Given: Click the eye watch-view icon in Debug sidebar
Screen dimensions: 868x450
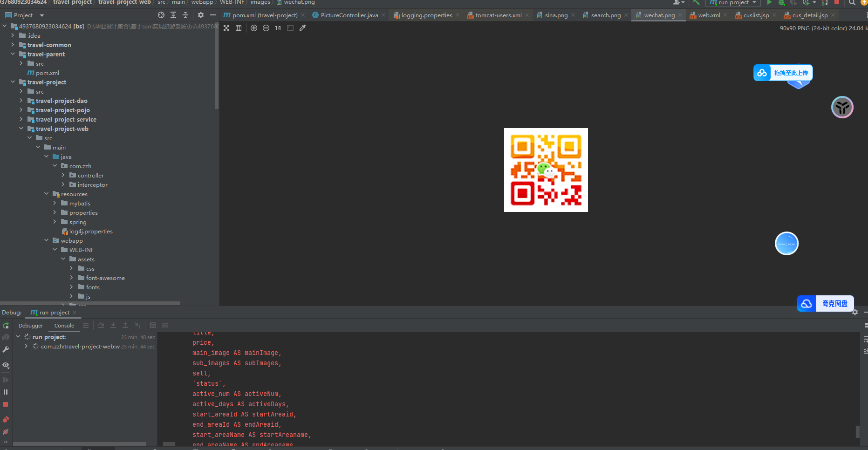Looking at the screenshot, I should [x=6, y=365].
